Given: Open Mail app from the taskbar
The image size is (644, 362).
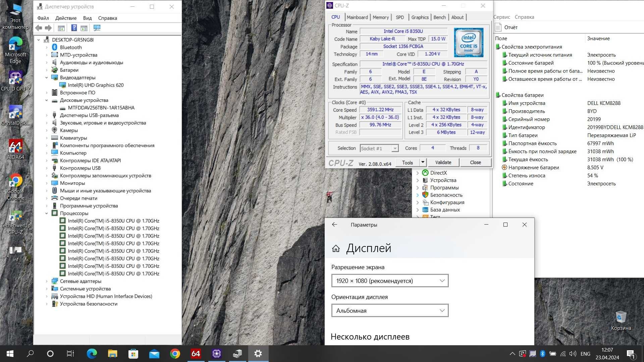Looking at the screenshot, I should coord(154,354).
